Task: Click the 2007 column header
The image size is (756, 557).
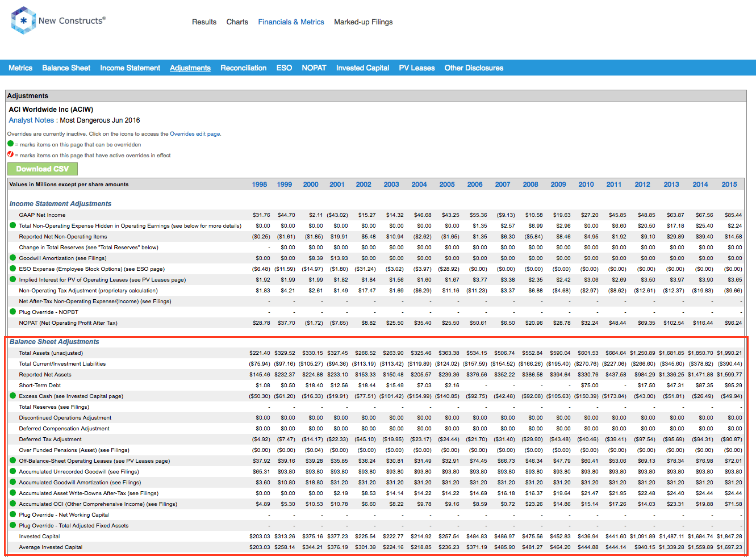Action: click(x=503, y=185)
